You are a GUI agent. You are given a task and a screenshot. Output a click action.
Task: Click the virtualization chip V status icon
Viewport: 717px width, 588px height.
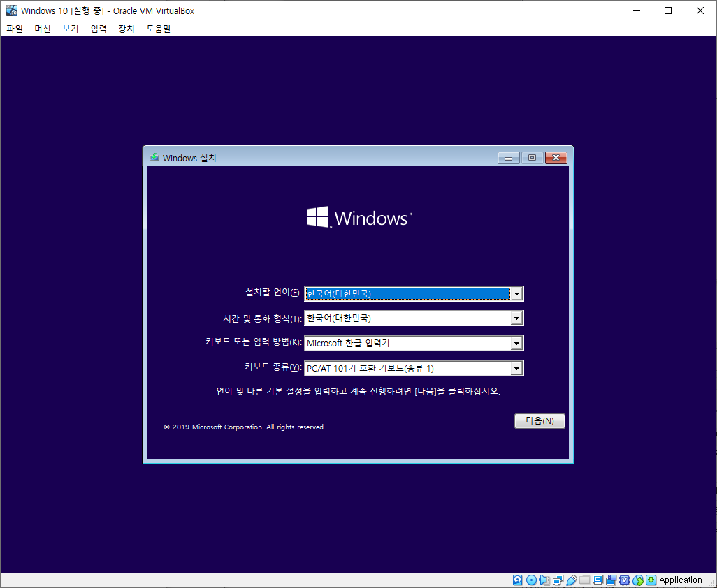pyautogui.click(x=625, y=580)
